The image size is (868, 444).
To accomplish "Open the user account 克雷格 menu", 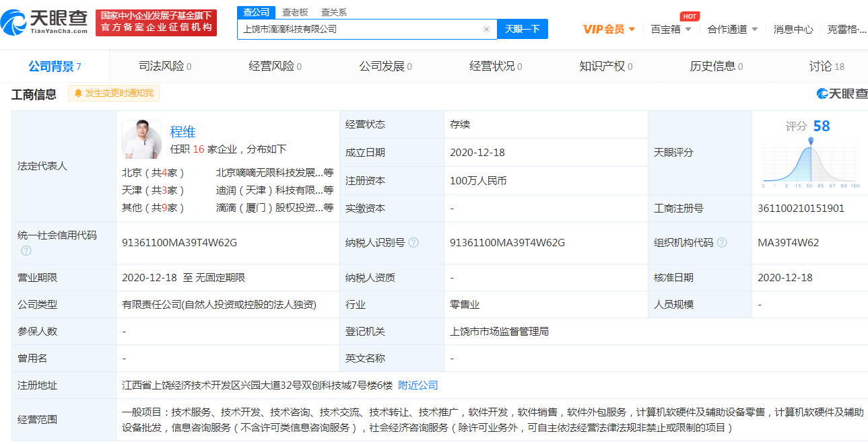I will point(846,29).
